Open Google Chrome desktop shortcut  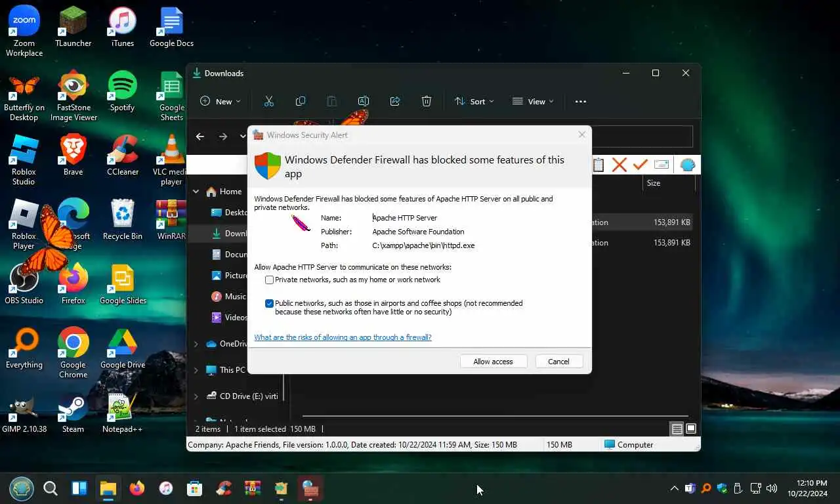(73, 352)
